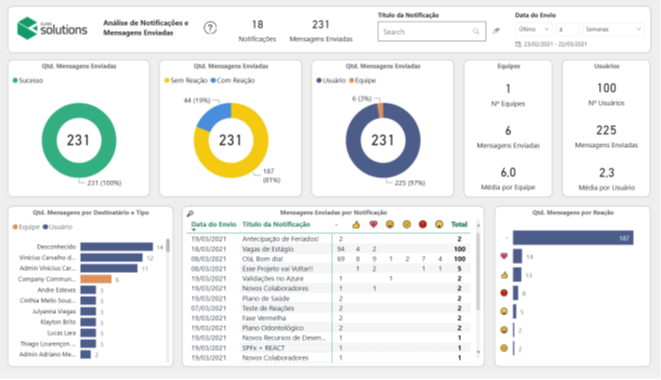Click the notification table vertical scrollbar

[478, 272]
